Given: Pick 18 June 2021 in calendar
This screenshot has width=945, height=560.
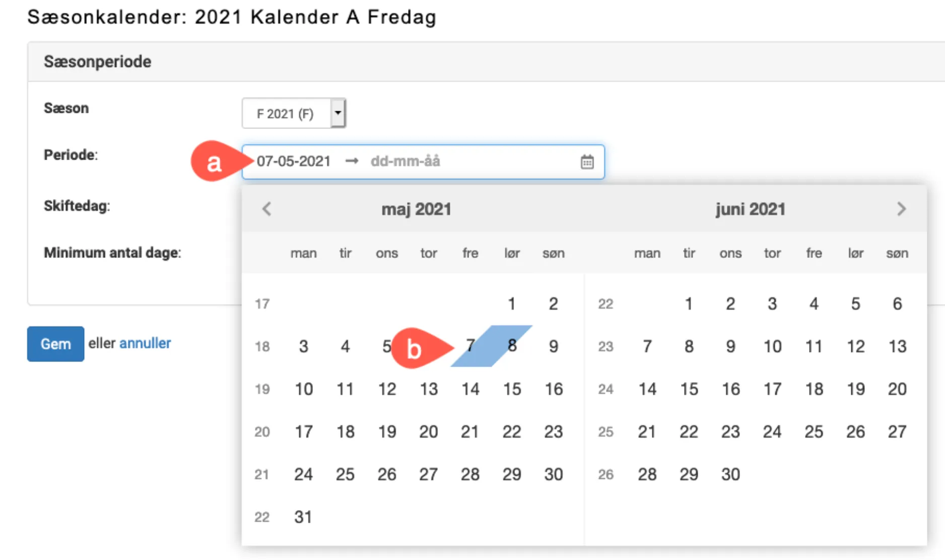Looking at the screenshot, I should (x=814, y=389).
